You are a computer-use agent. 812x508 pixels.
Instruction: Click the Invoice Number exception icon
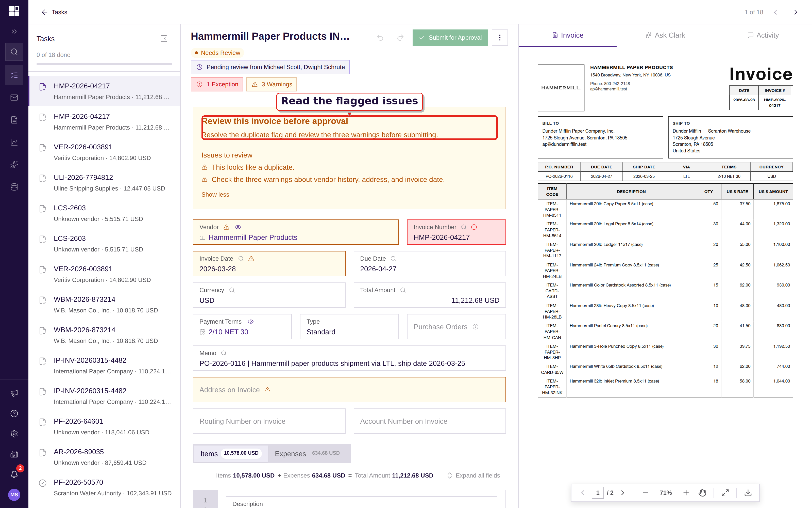(x=474, y=227)
